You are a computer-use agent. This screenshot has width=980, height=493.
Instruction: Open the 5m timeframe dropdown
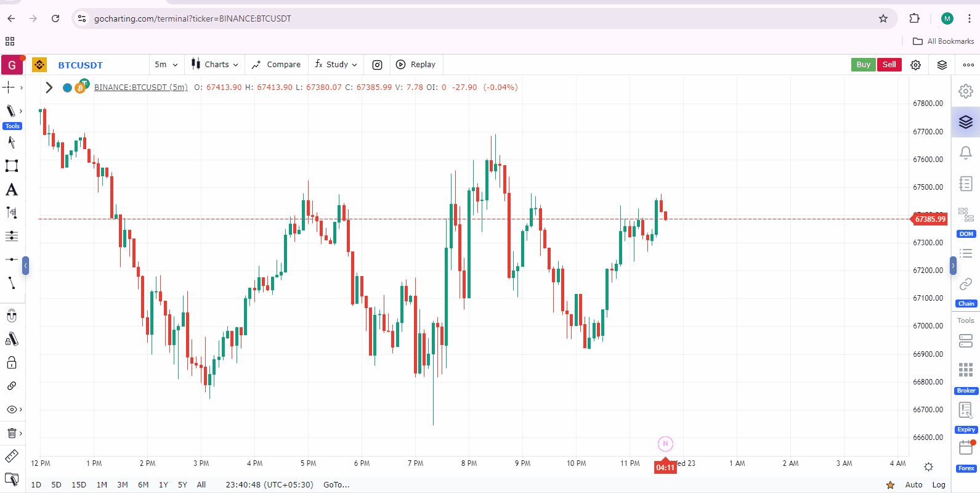click(166, 65)
